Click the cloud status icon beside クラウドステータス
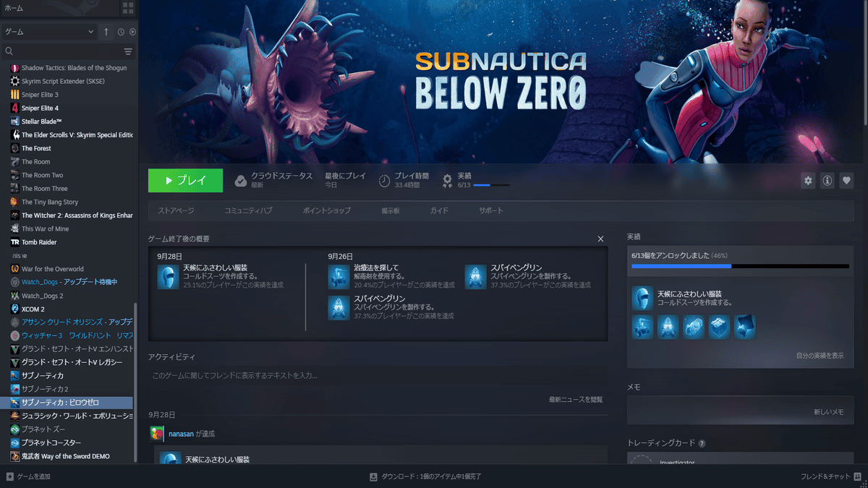This screenshot has height=488, width=868. coord(241,181)
